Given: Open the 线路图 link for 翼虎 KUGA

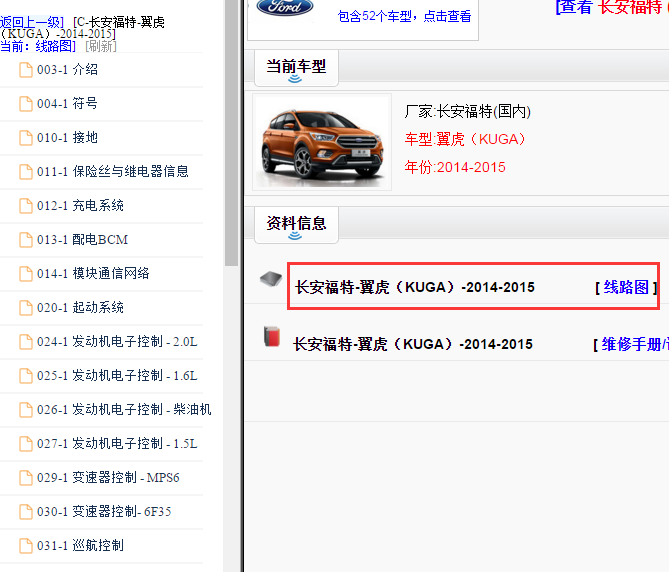Looking at the screenshot, I should (626, 287).
